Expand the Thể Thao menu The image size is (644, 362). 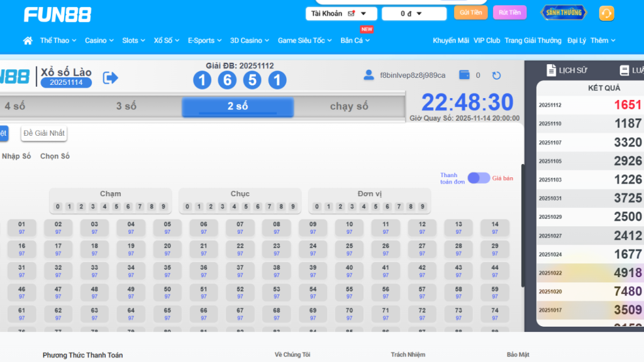pyautogui.click(x=58, y=41)
